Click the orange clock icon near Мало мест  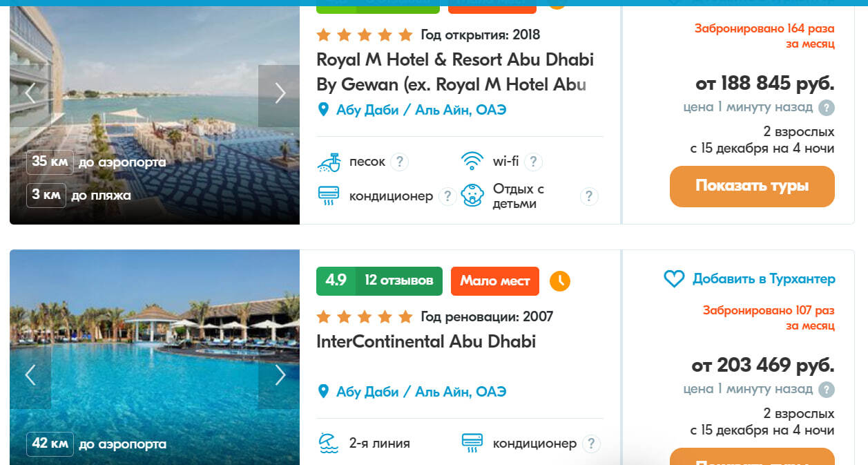pyautogui.click(x=560, y=281)
